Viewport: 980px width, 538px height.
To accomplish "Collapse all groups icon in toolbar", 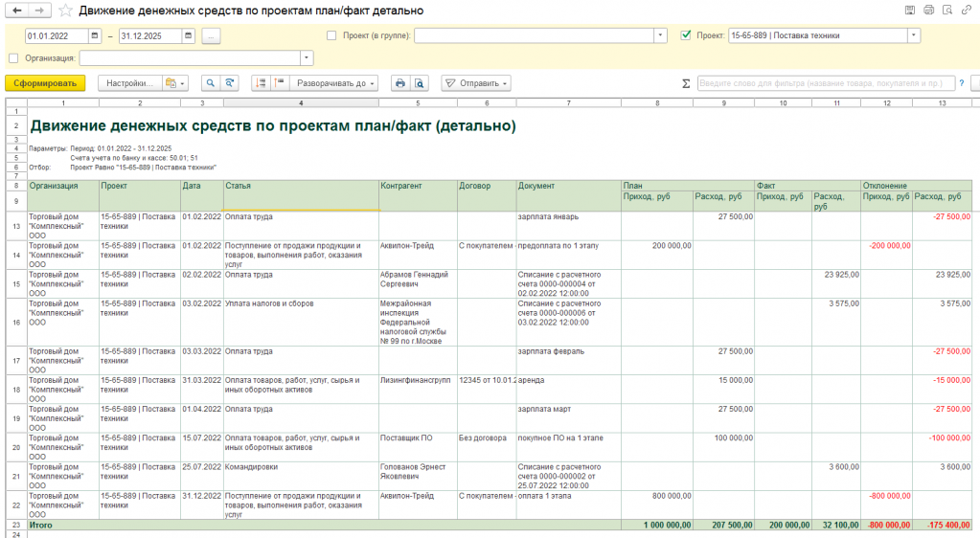I will [x=280, y=83].
